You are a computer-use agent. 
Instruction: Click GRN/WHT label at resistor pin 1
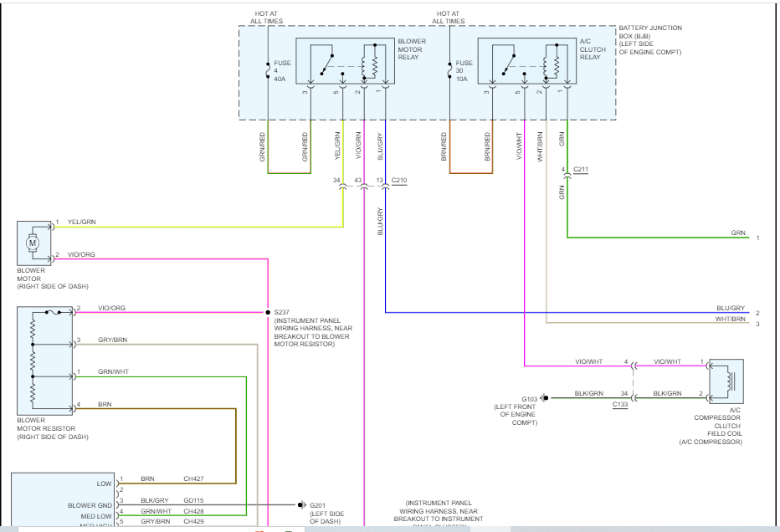pos(114,372)
